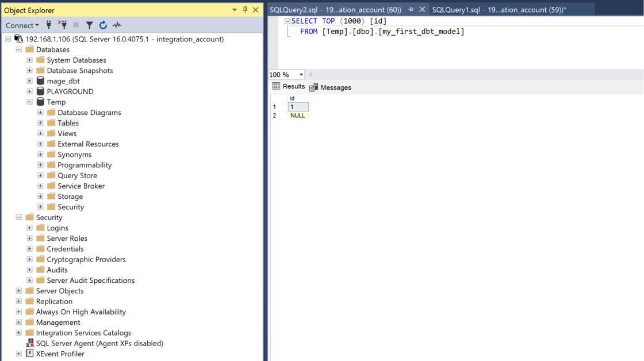Click the server connection icon
Image resolution: width=644 pixels, height=361 pixels.
pos(18,39)
